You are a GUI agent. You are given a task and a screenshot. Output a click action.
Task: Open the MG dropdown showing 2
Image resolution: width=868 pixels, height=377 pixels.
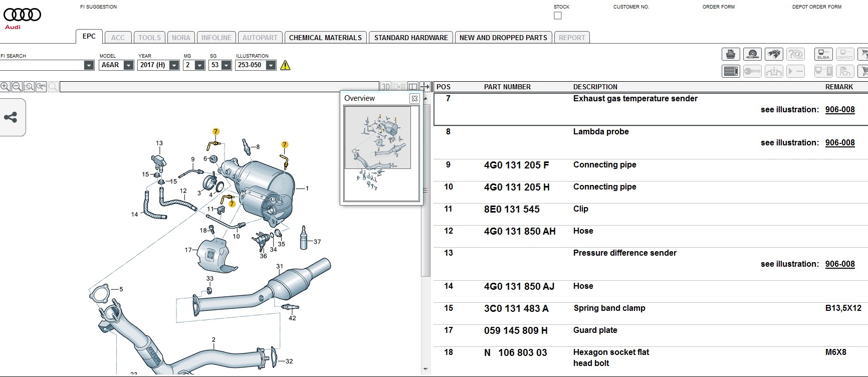(199, 65)
